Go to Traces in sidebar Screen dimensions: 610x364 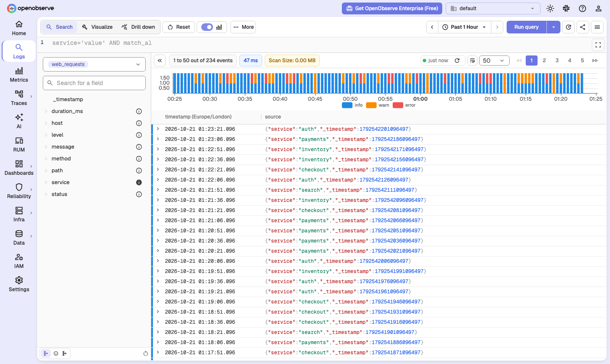pyautogui.click(x=19, y=98)
